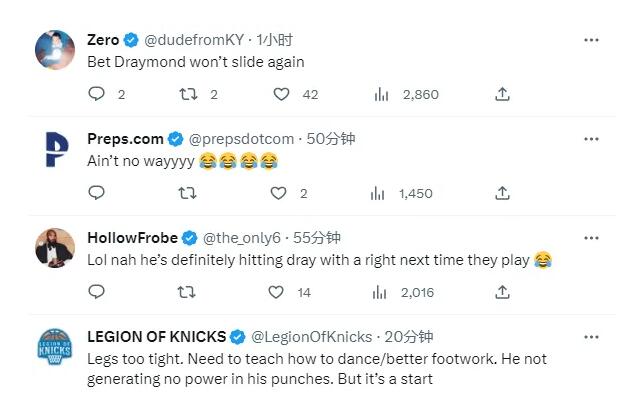Share Zero's tweet via share icon

pos(503,94)
